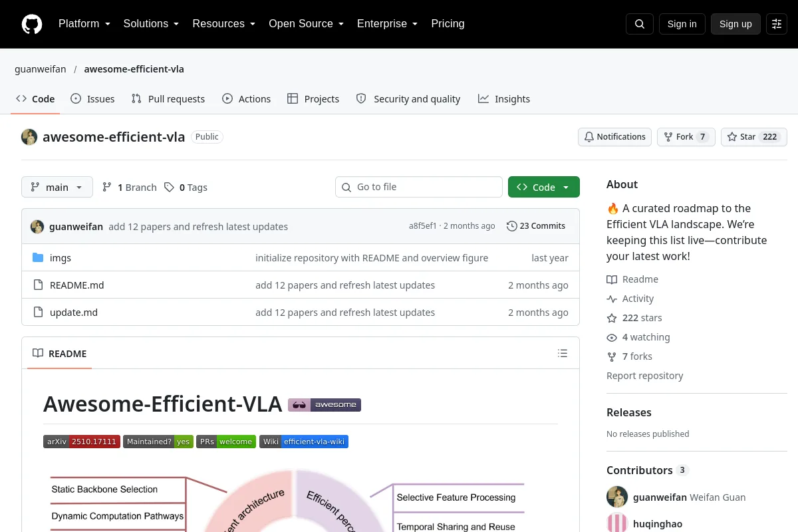Select the Code repository tab
Screen dimensions: 798x532
(35, 98)
